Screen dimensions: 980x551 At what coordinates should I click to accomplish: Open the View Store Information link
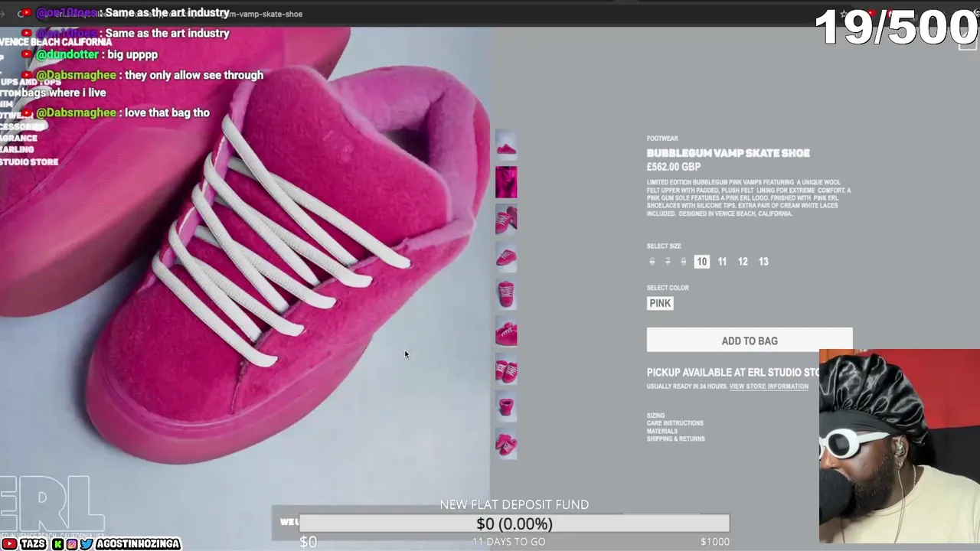pyautogui.click(x=769, y=386)
